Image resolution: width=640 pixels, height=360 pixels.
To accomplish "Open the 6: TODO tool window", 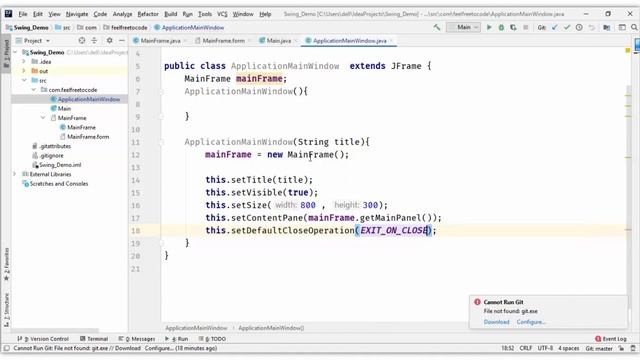I will point(212,339).
